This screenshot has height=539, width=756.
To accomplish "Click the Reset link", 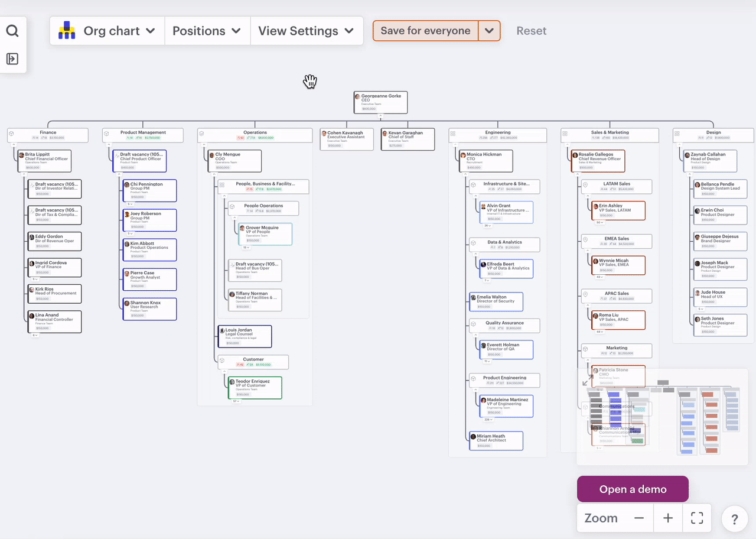I will coord(531,30).
